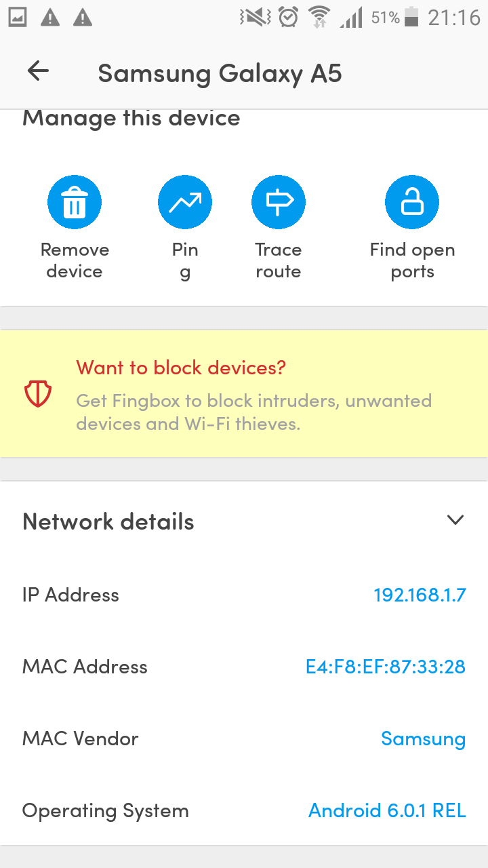Tap the Wi-Fi status bar icon

tap(318, 18)
